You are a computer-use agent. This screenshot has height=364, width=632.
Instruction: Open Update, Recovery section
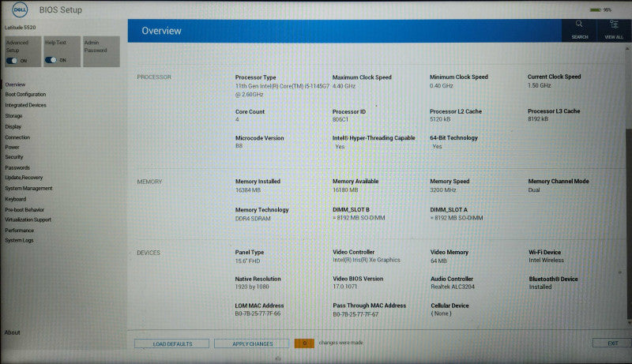(x=24, y=178)
